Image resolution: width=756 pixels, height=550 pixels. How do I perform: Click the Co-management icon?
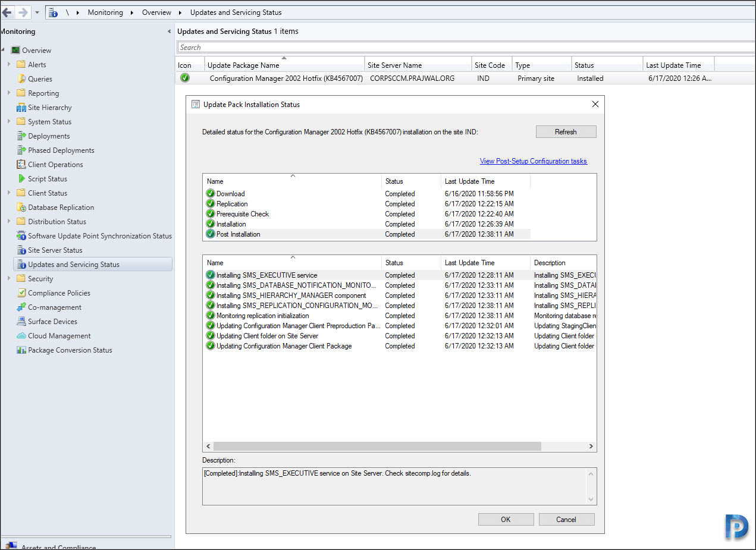pos(21,307)
